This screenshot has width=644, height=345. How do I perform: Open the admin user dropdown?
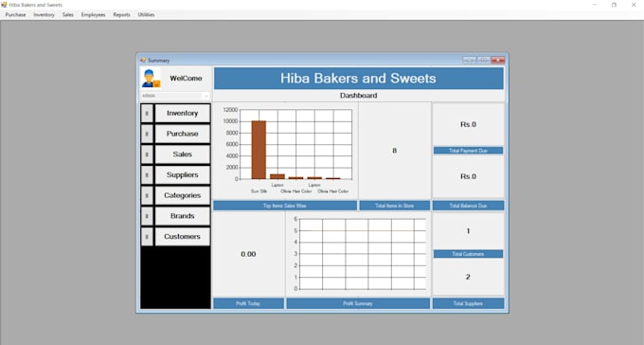pos(175,96)
